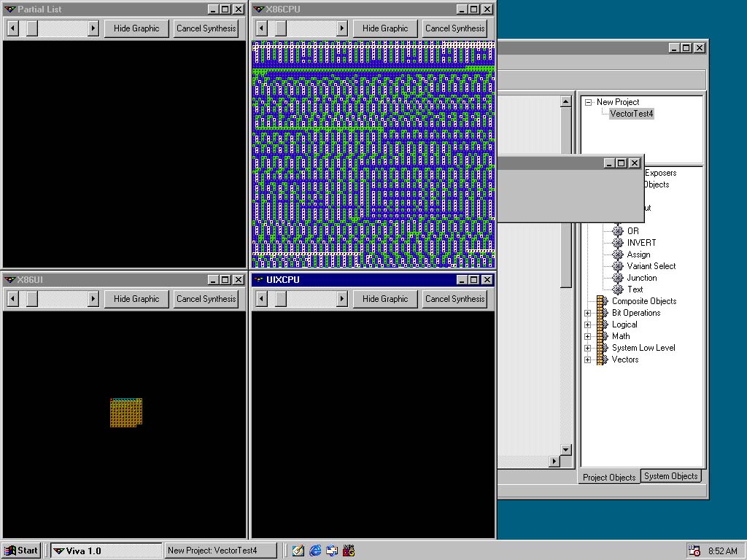Open the Windows Start menu
This screenshot has height=560, width=747.
click(21, 551)
